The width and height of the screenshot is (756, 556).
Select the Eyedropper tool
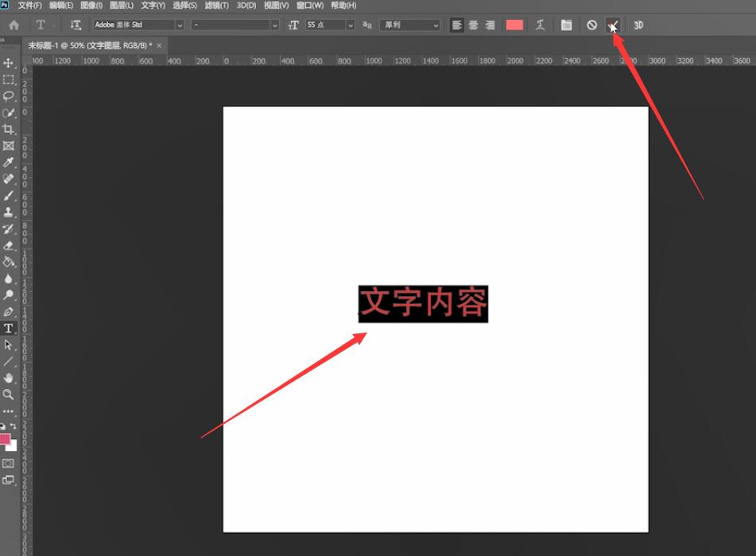point(8,162)
